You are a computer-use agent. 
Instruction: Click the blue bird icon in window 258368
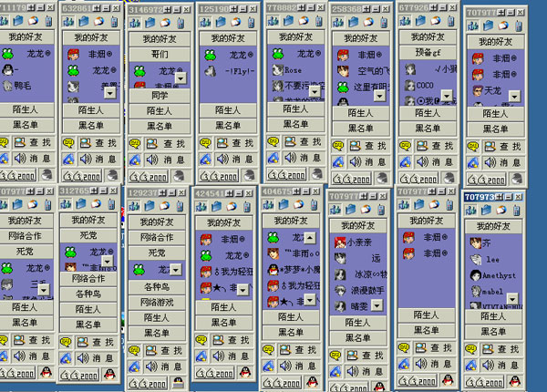point(337,162)
